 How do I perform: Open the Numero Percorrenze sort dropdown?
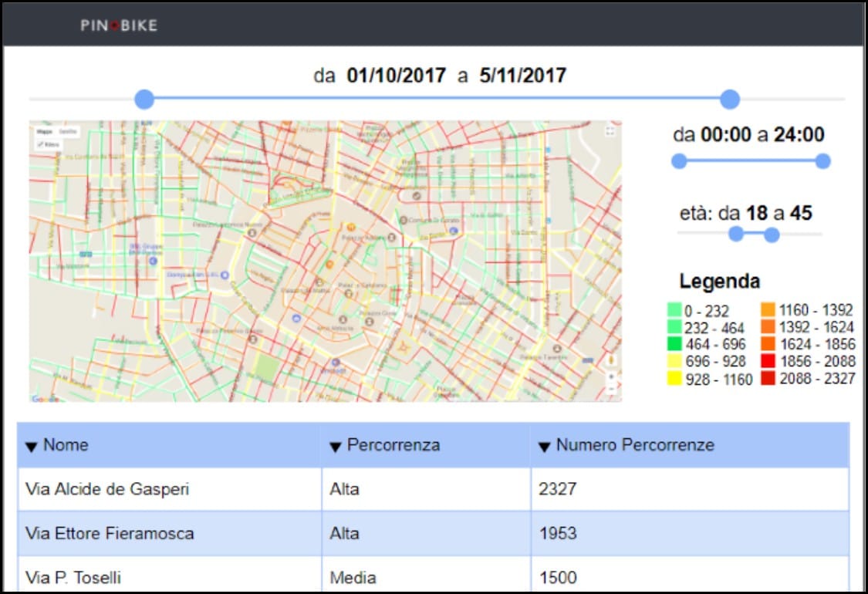pos(542,445)
